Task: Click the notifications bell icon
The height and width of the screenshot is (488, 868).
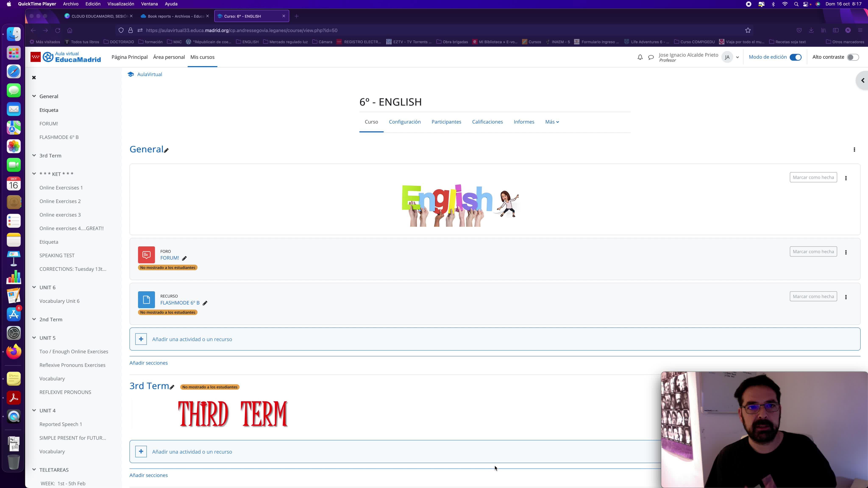Action: pyautogui.click(x=640, y=57)
